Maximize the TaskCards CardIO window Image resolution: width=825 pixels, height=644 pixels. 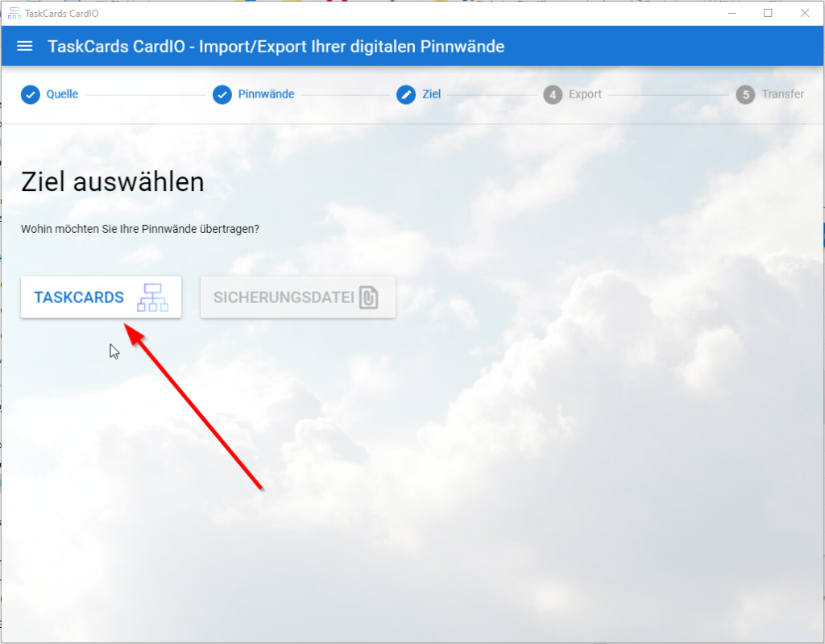(768, 13)
